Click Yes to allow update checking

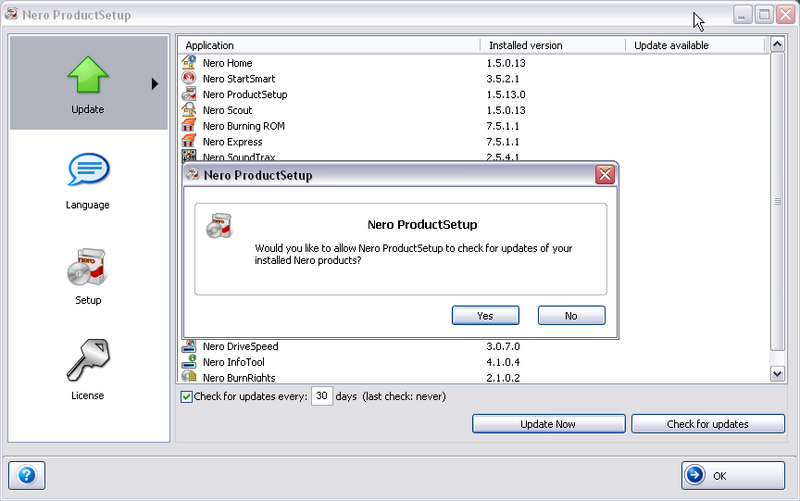[x=485, y=316]
